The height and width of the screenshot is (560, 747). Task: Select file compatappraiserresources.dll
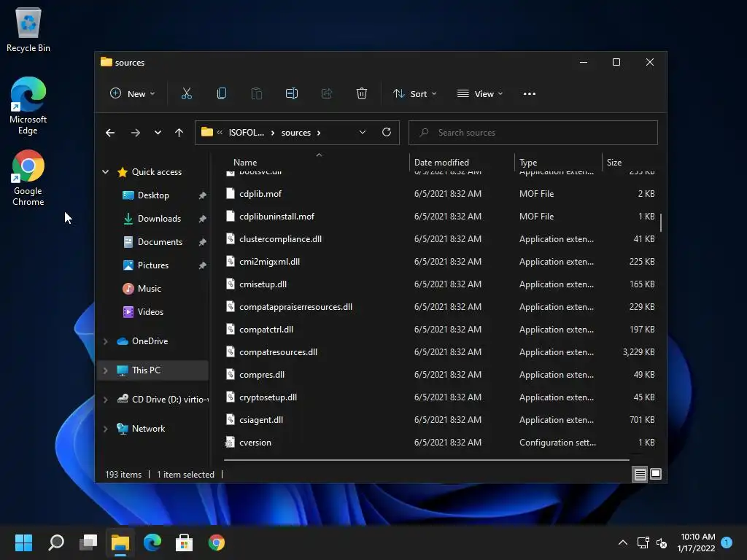(295, 307)
